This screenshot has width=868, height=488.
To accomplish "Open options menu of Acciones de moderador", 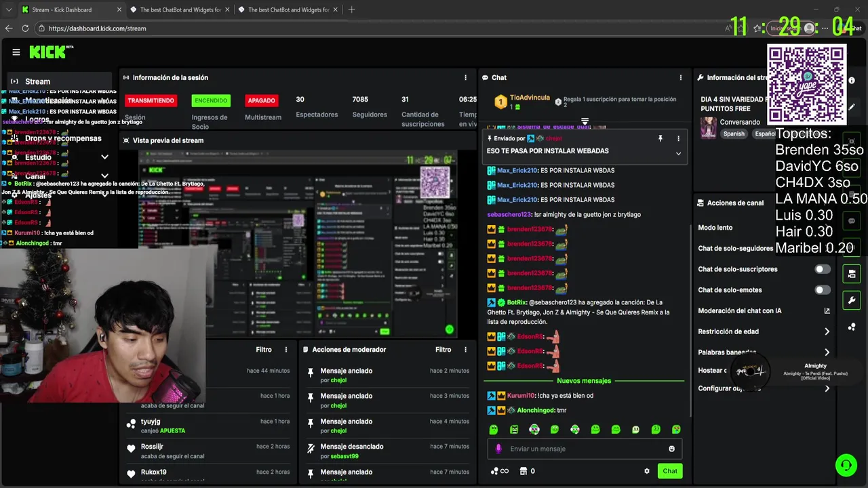I will click(465, 350).
